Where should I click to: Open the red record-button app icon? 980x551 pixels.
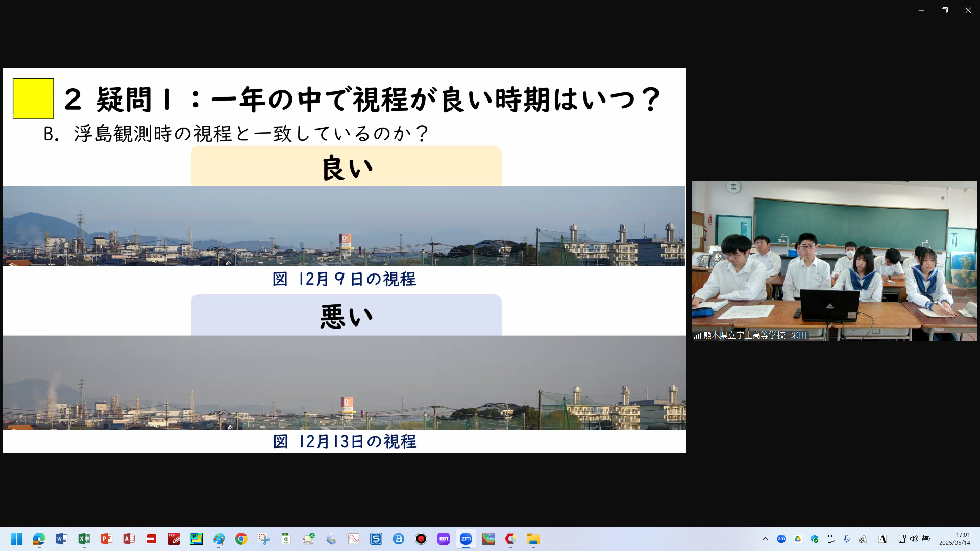coord(421,539)
